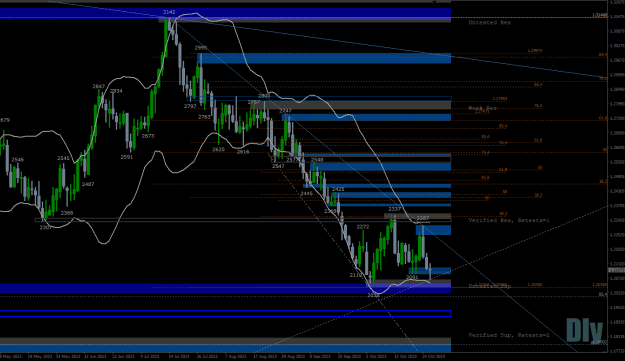Click the 'Untested Res' zone label
Viewport: 625px width, 361px height.
point(489,23)
